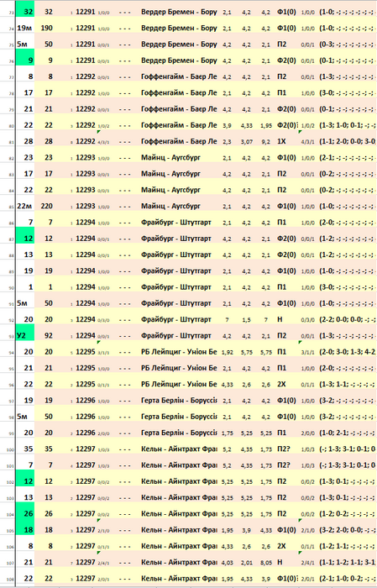Screen dimensions: 377x588
Task: Click score cell starting (0-3;
Action: tap(348, 44)
